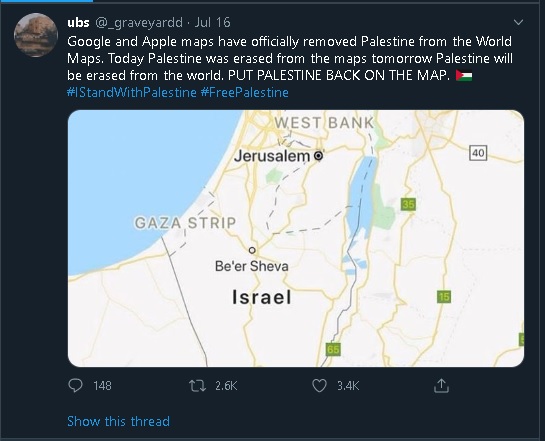Open the tweet options chevron menu
The image size is (545, 441).
point(518,23)
